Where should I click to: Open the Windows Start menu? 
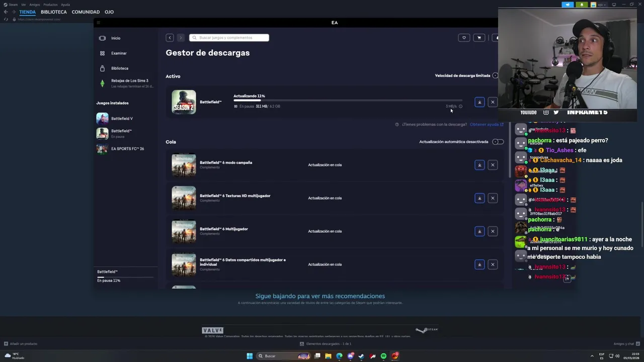click(x=250, y=356)
